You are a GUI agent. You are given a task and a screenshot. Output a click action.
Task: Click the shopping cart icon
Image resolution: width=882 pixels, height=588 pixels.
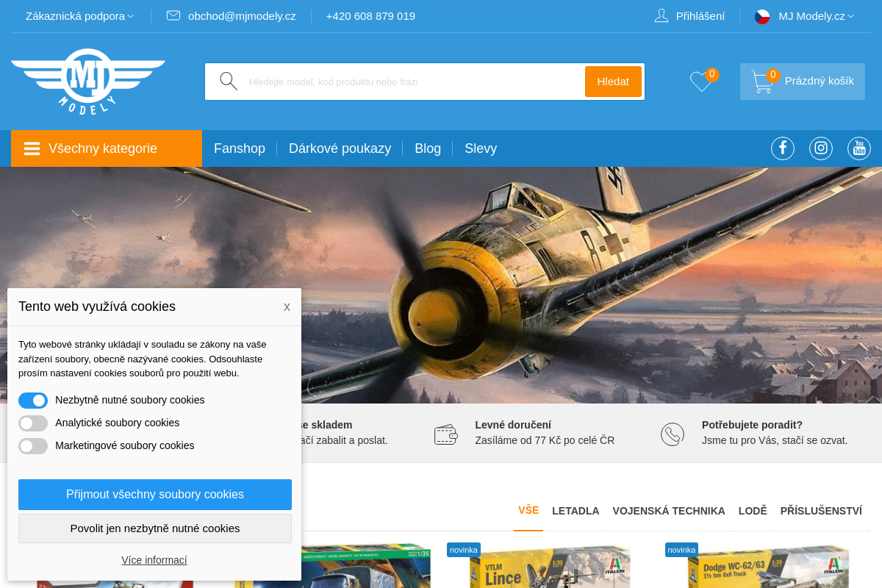[x=762, y=82]
